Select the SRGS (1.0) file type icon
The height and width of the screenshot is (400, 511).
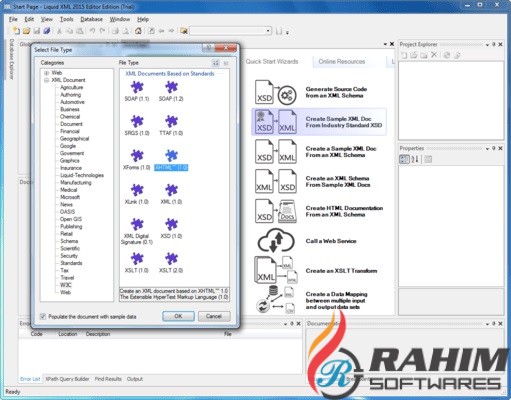click(137, 121)
